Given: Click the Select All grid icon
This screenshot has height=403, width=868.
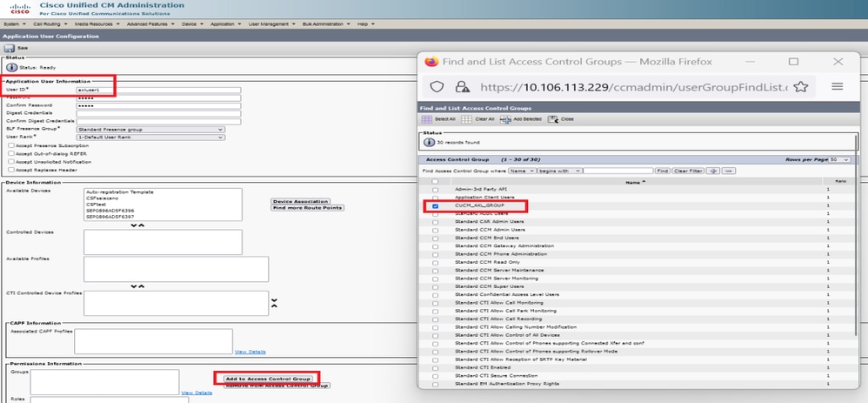Looking at the screenshot, I should [426, 119].
